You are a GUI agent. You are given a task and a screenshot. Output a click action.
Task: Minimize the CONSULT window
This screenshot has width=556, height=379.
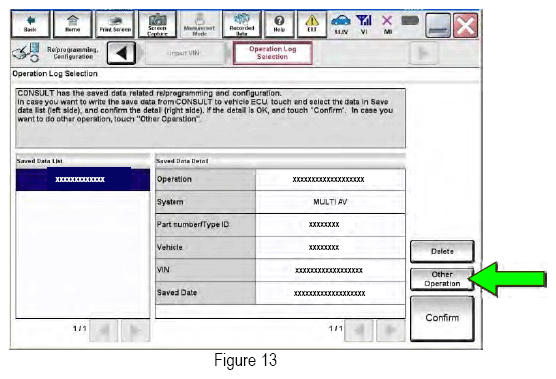pos(438,26)
